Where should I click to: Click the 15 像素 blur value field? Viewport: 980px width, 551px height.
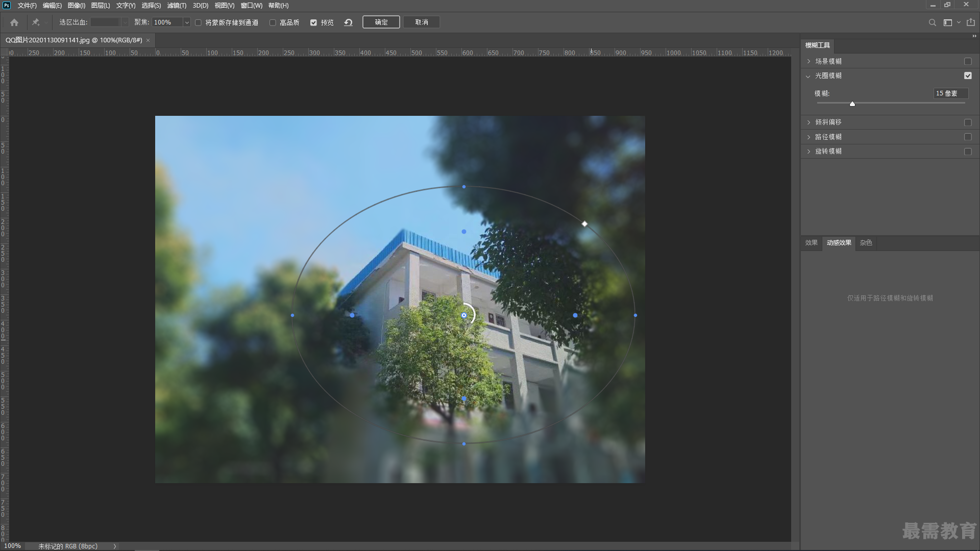[951, 93]
